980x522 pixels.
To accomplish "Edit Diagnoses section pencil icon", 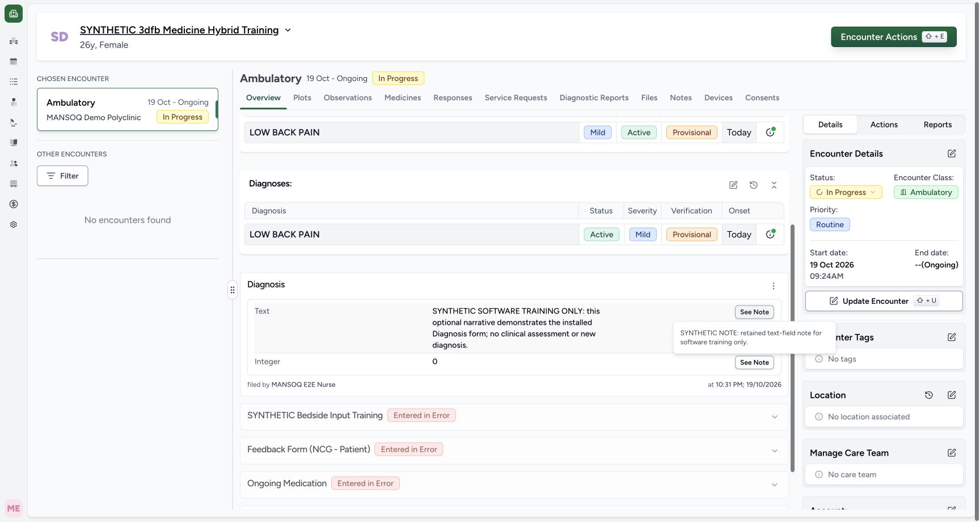I will click(x=733, y=185).
